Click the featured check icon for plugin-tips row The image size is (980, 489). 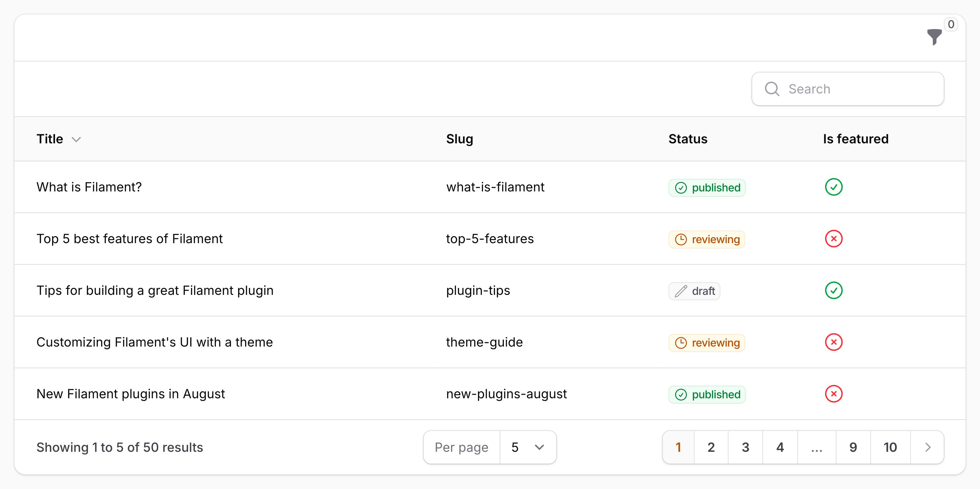(834, 291)
